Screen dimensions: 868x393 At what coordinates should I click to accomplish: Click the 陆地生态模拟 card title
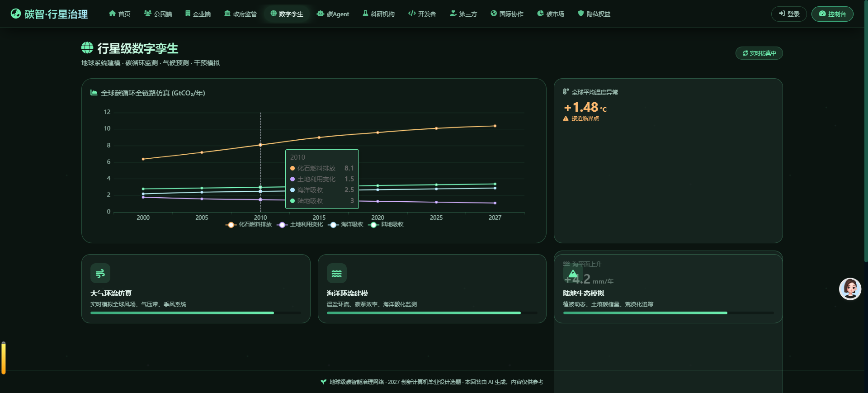pyautogui.click(x=584, y=294)
